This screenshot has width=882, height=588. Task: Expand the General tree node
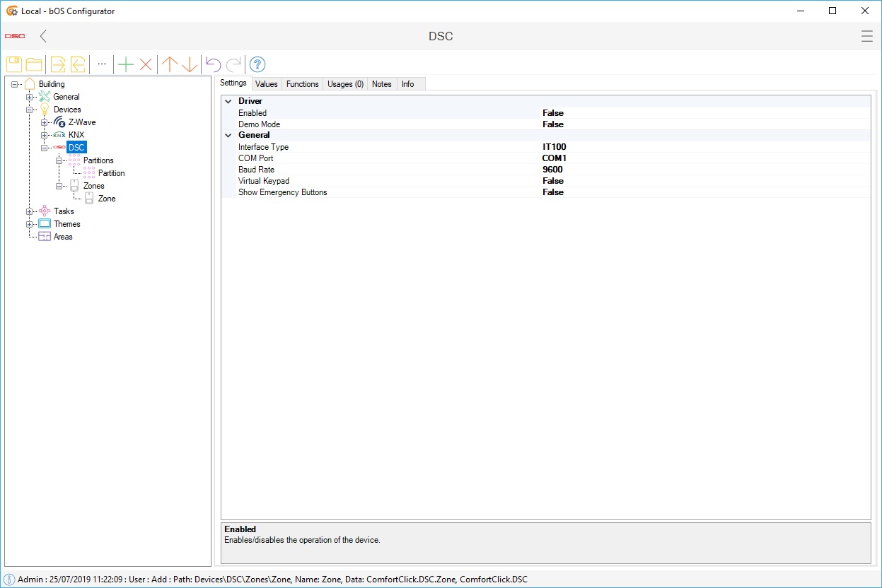tap(30, 97)
